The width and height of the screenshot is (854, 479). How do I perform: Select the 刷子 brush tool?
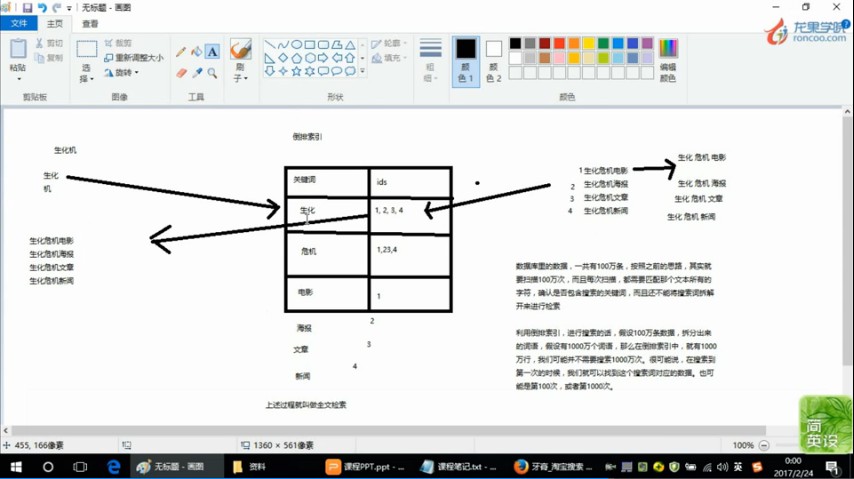240,49
